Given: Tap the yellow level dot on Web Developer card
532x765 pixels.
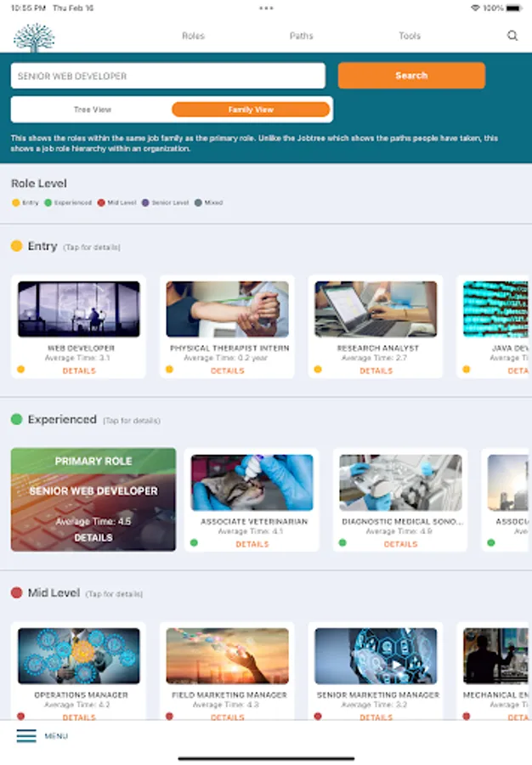Looking at the screenshot, I should [21, 370].
